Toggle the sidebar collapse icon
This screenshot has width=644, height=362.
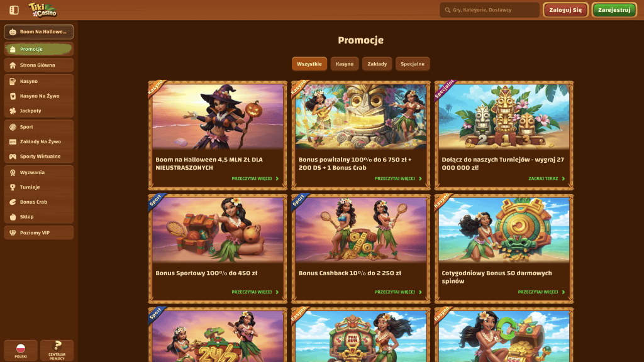click(x=14, y=10)
